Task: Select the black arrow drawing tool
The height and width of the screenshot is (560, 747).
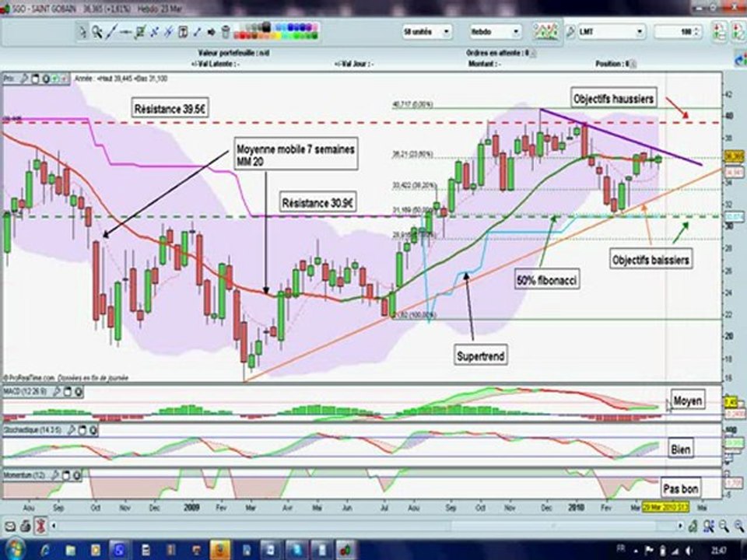Action: (x=212, y=32)
